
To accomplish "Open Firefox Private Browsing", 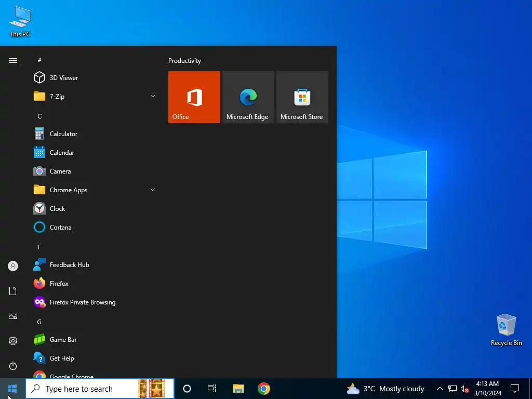I will pos(95,302).
